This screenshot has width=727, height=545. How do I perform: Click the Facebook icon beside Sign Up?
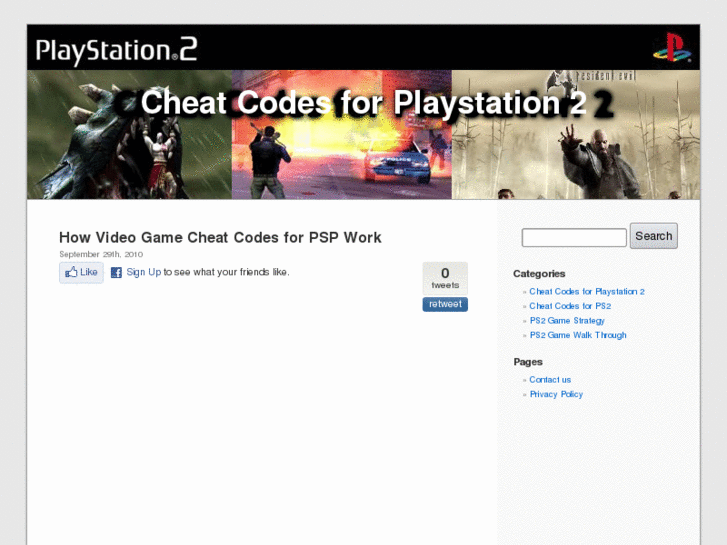(x=116, y=272)
